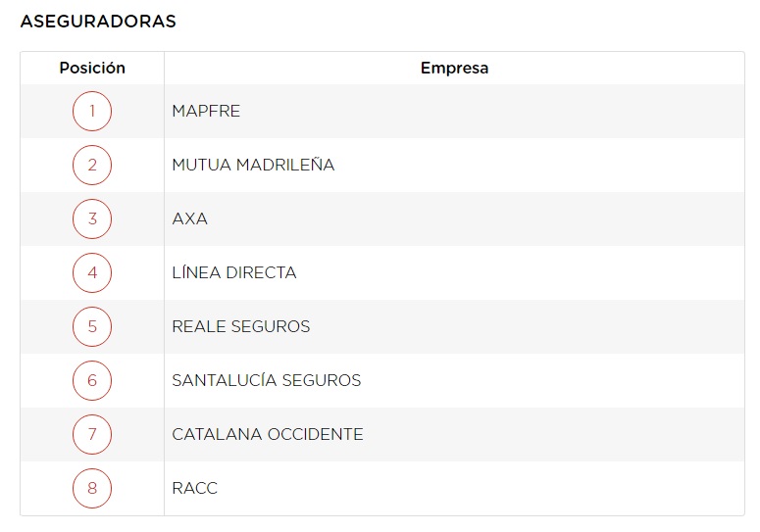
Task: Select the LÍNEA DIRECTA entry
Action: pos(233,272)
